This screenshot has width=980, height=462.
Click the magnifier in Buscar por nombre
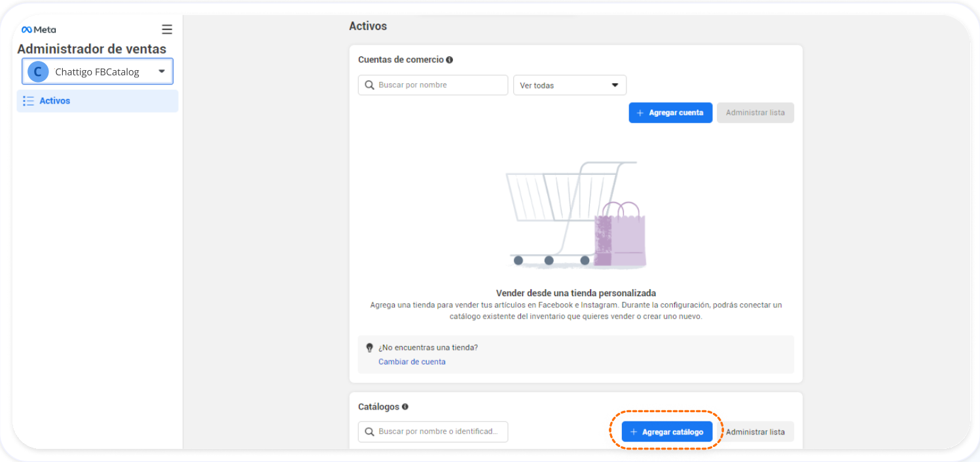click(x=369, y=85)
